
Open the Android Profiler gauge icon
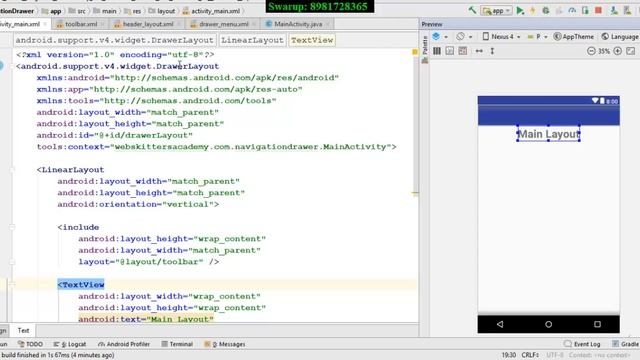[572, 11]
